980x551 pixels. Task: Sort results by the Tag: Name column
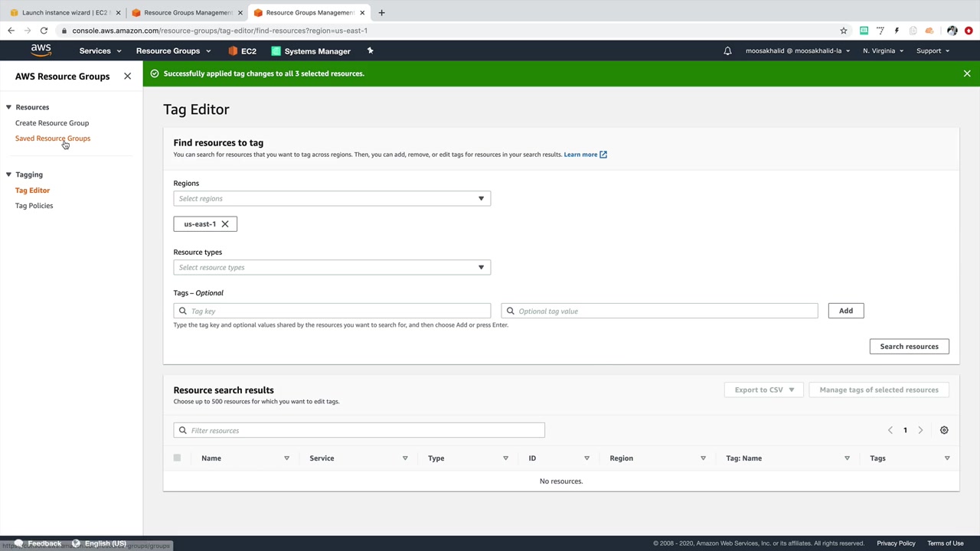point(847,458)
